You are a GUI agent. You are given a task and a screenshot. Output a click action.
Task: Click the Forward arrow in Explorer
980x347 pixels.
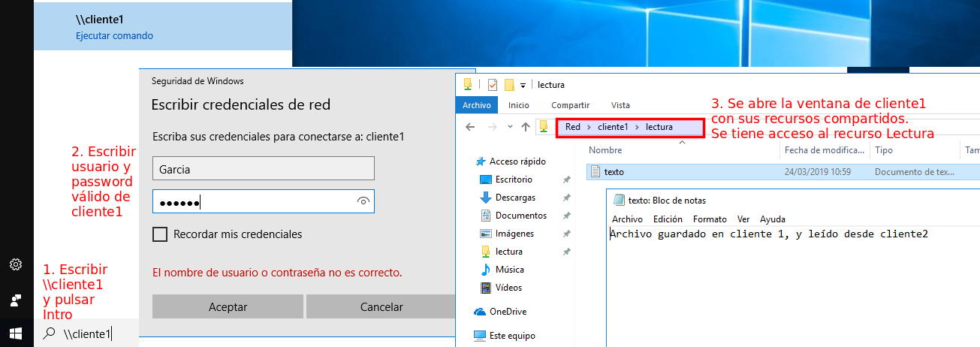coord(492,127)
